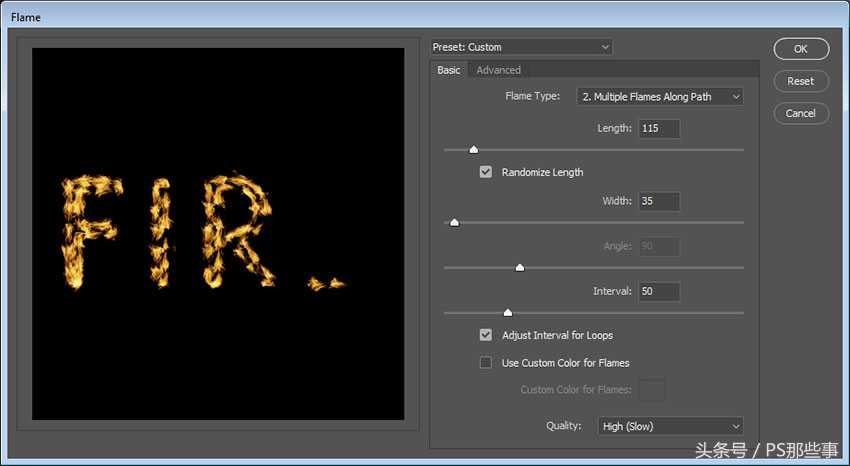This screenshot has width=850, height=466.
Task: Click the Angle slider handle
Action: 520,268
